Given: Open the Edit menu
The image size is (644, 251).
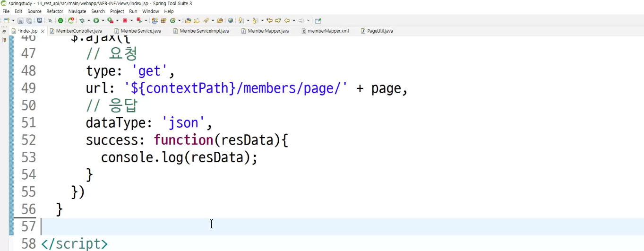Looking at the screenshot, I should pyautogui.click(x=18, y=11).
